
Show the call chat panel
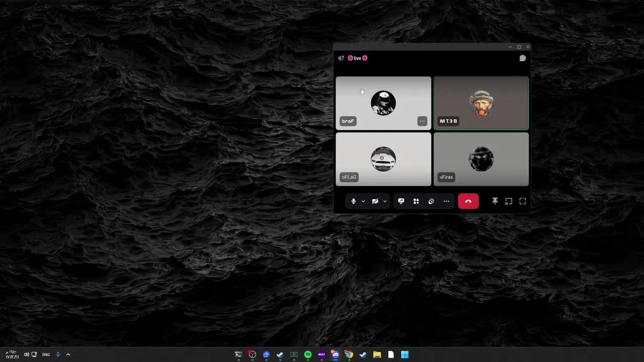(522, 58)
